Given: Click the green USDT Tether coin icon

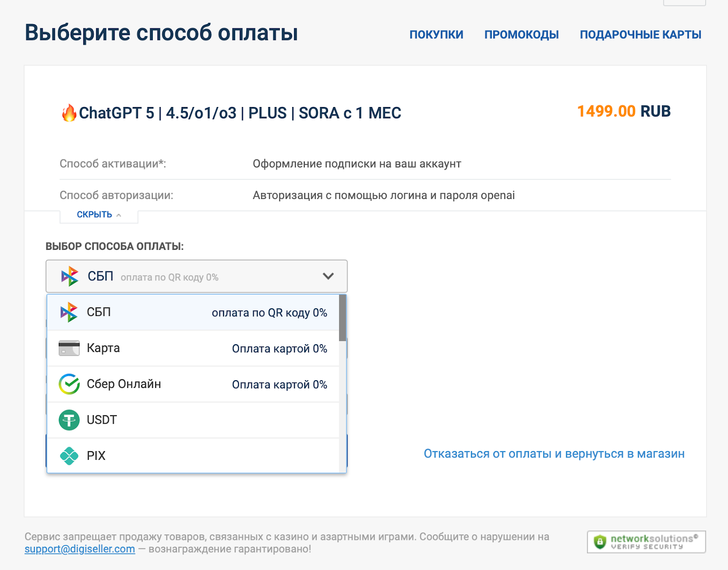Looking at the screenshot, I should [x=69, y=420].
